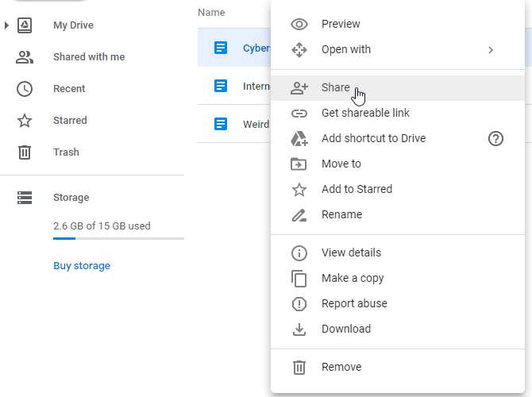Click the storage usage progress bar
Image resolution: width=532 pixels, height=397 pixels.
click(x=118, y=238)
